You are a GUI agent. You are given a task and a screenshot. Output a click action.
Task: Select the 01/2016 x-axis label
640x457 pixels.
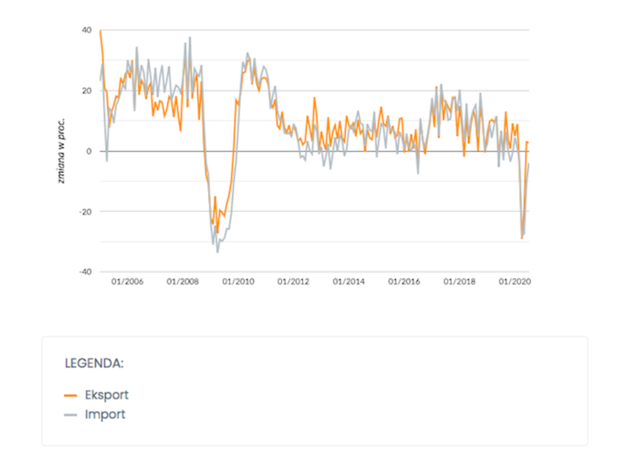(404, 282)
